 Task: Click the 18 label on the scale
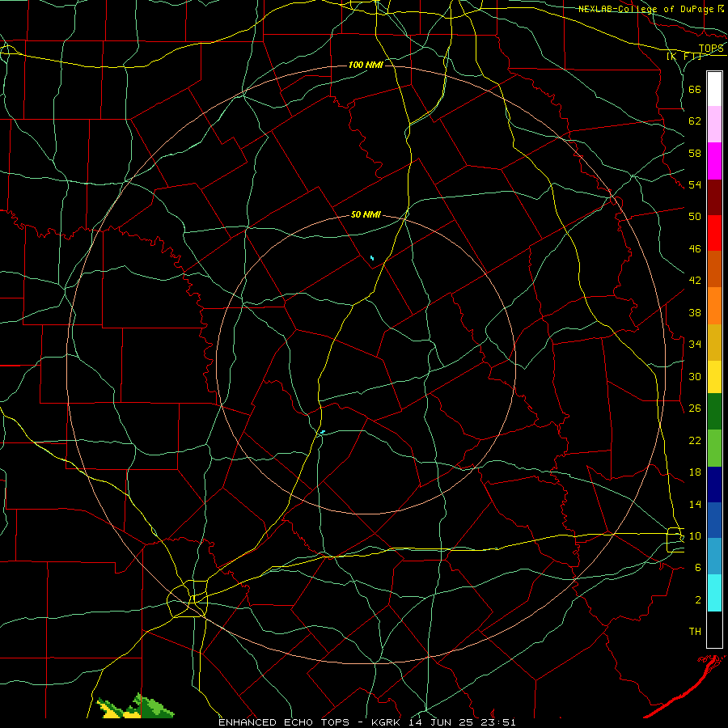tap(695, 472)
